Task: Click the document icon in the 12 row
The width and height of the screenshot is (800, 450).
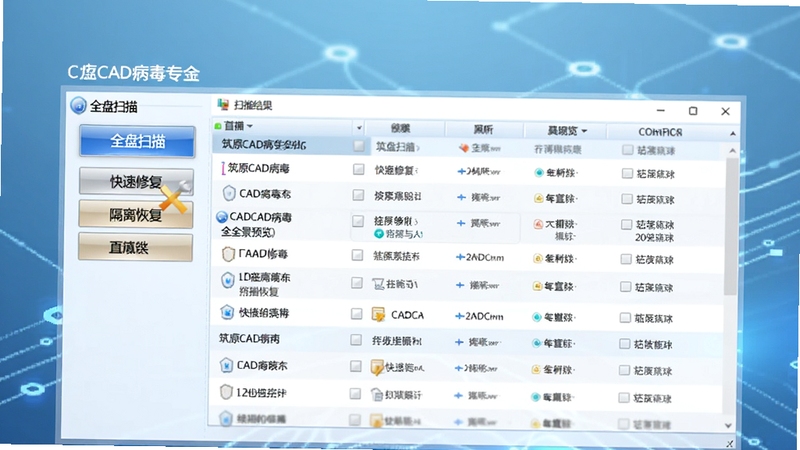Action: tap(377, 394)
